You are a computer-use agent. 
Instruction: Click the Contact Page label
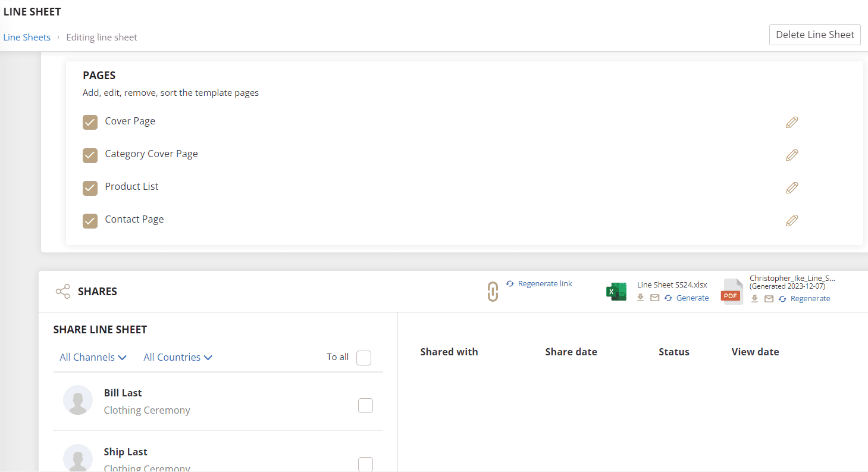[134, 219]
